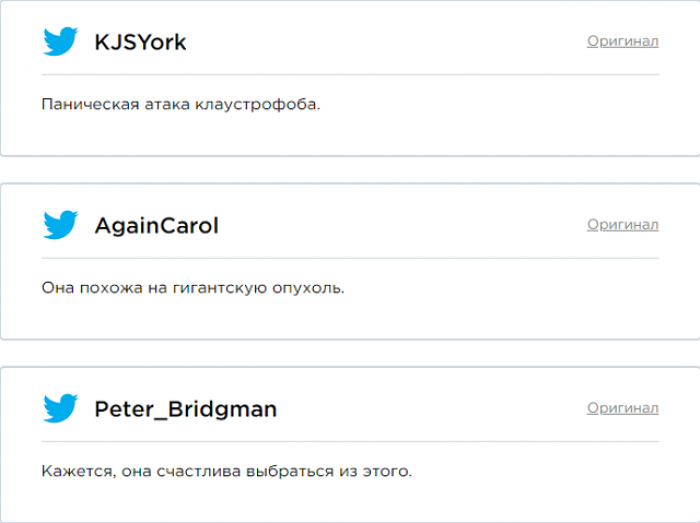Click empty card space below 'гигантскую опухоль' tweet
The height and width of the screenshot is (523, 700).
[x=350, y=318]
